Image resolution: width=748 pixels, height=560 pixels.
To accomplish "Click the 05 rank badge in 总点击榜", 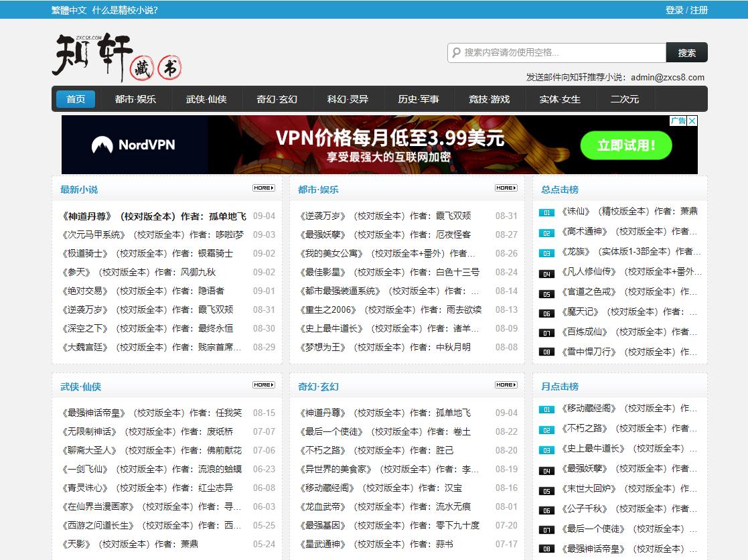I will click(546, 293).
